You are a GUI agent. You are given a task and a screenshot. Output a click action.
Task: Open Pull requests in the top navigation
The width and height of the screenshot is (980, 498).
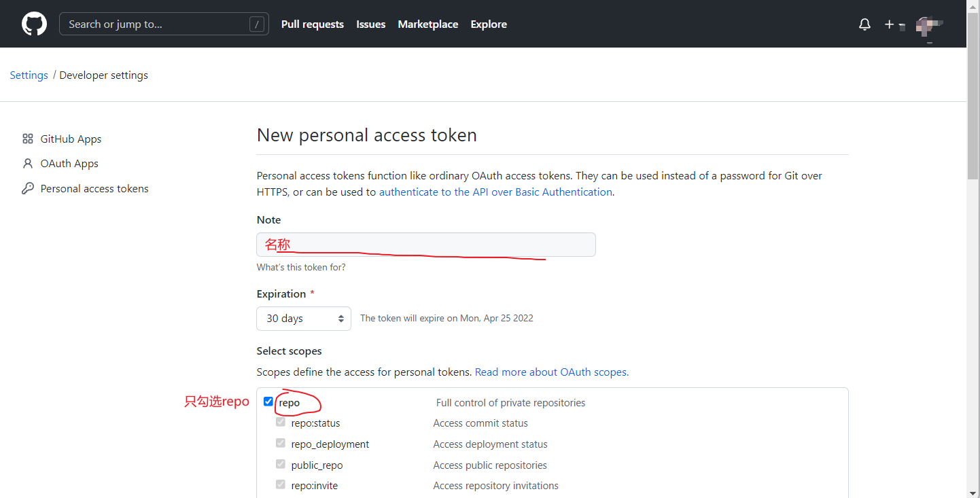tap(313, 24)
